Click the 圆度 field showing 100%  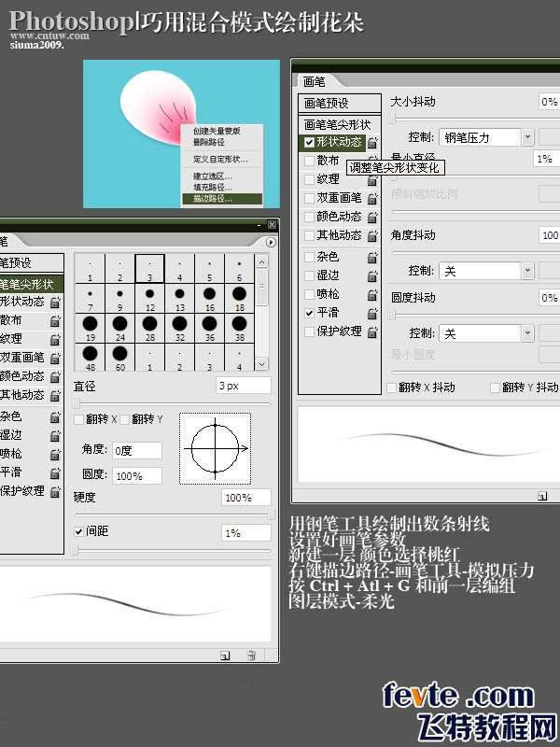click(x=137, y=476)
